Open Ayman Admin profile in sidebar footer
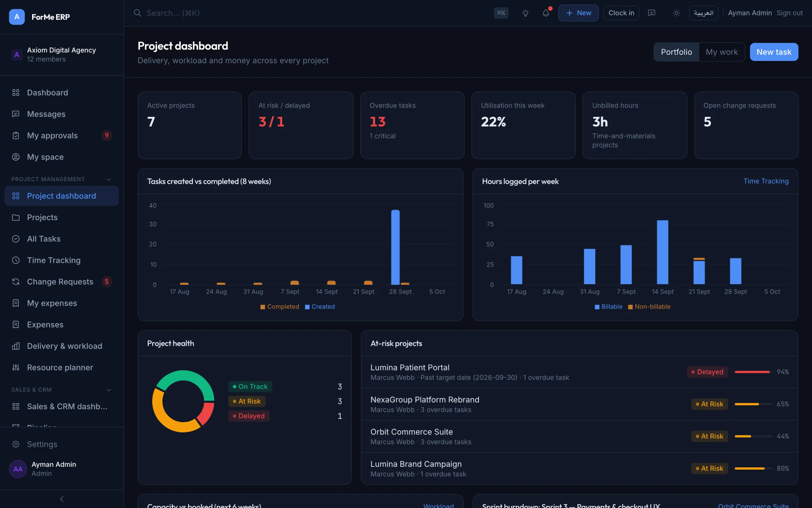Viewport: 812px width, 508px height. point(62,469)
